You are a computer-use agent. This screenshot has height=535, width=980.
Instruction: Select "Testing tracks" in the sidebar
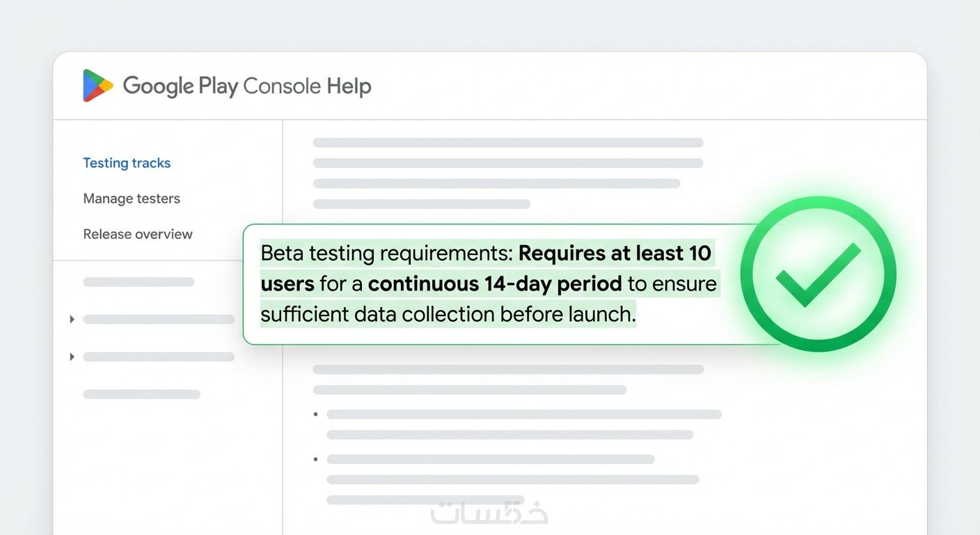coord(127,163)
